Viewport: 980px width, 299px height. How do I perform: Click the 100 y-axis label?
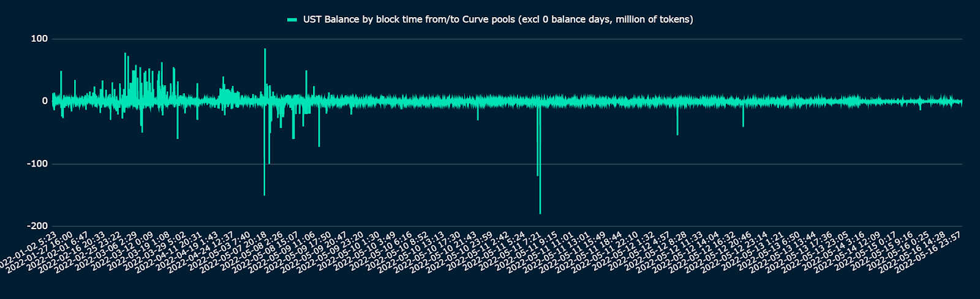point(39,39)
